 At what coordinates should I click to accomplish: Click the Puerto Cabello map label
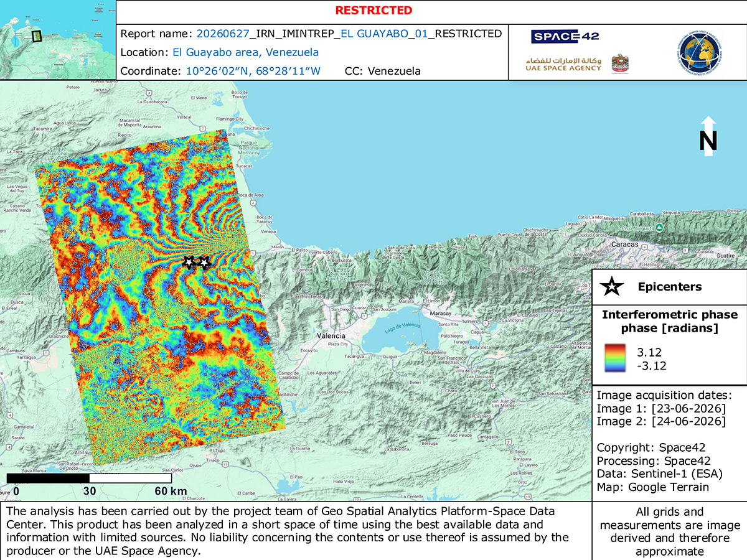click(322, 251)
